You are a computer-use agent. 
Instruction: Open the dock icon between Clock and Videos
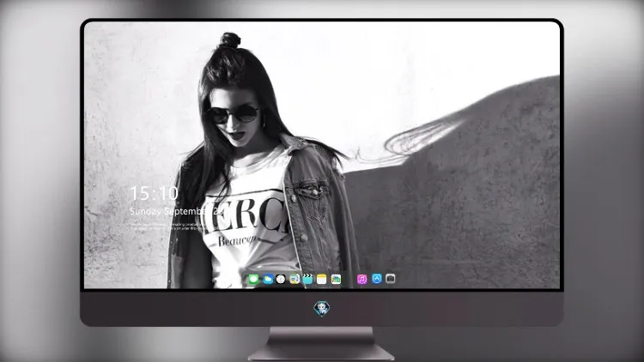click(295, 280)
